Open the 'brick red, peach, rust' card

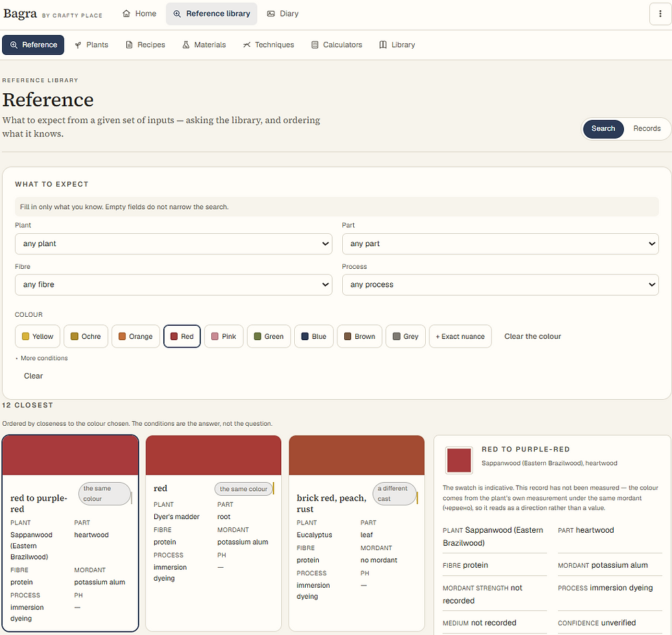click(357, 534)
